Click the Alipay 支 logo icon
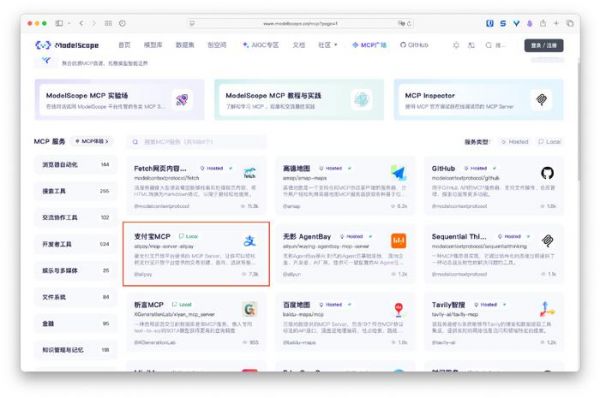 point(249,241)
